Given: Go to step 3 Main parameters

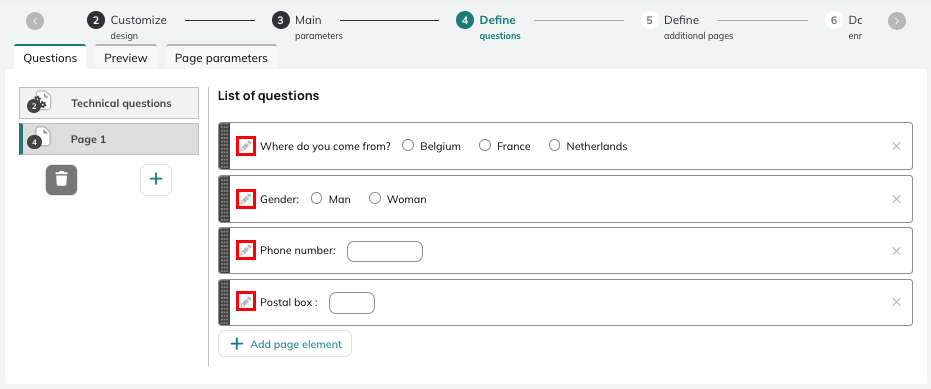Looking at the screenshot, I should 307,27.
